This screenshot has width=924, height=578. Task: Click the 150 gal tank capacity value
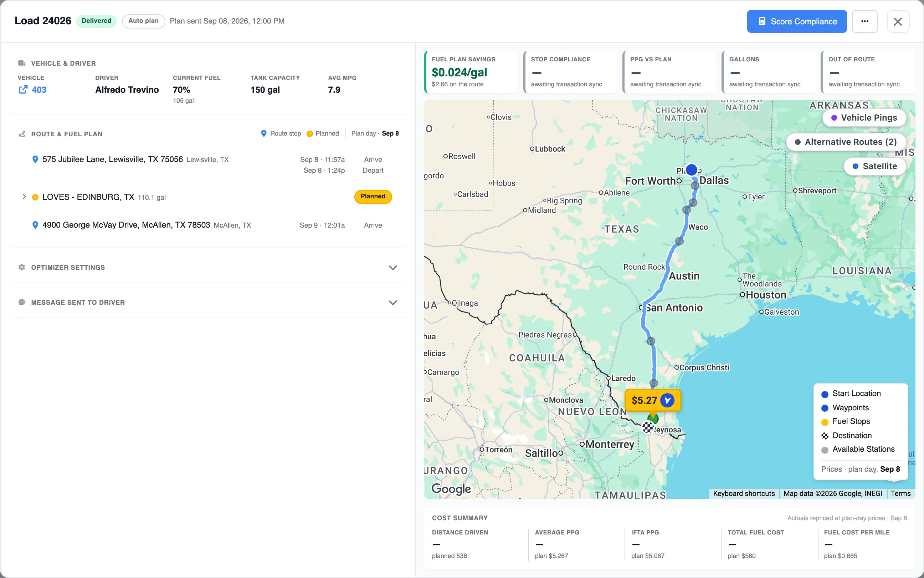[x=265, y=90]
